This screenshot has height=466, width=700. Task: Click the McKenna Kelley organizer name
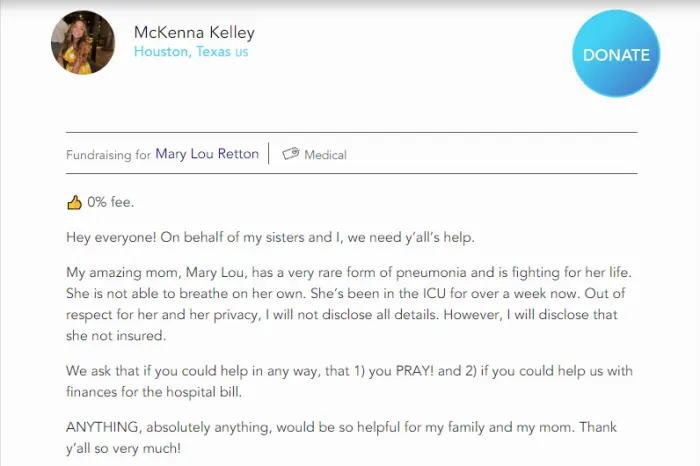click(194, 32)
